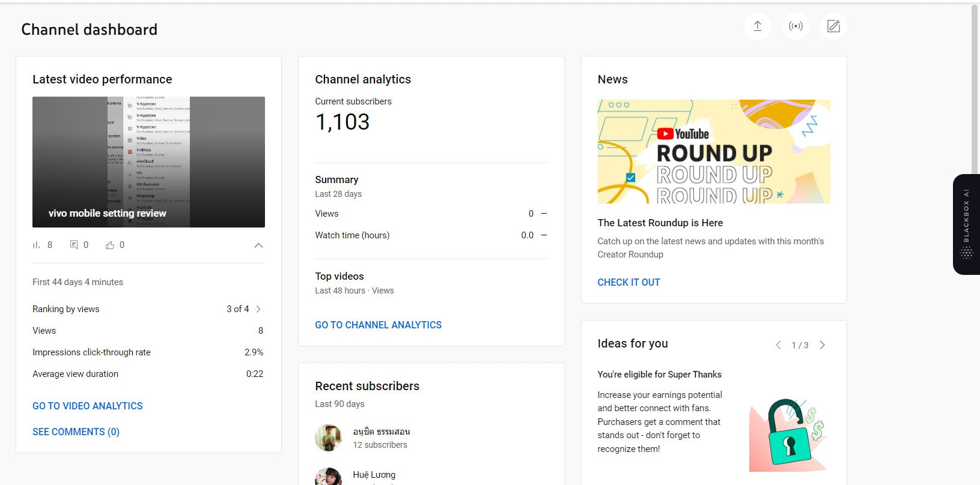Screen dimensions: 980x485
Task: Click the comments count icon
Action: pos(74,245)
